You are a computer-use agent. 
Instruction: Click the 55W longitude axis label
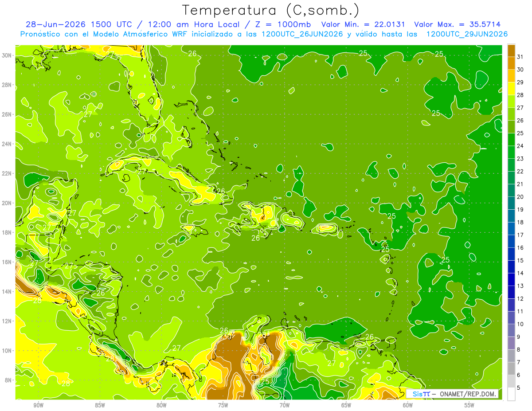[x=469, y=405]
